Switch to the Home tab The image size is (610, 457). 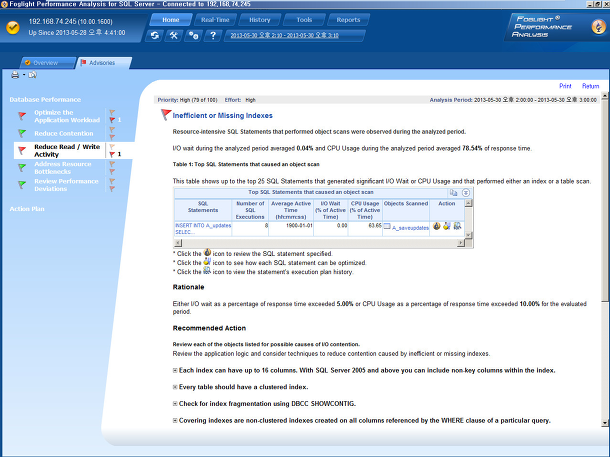tap(171, 19)
